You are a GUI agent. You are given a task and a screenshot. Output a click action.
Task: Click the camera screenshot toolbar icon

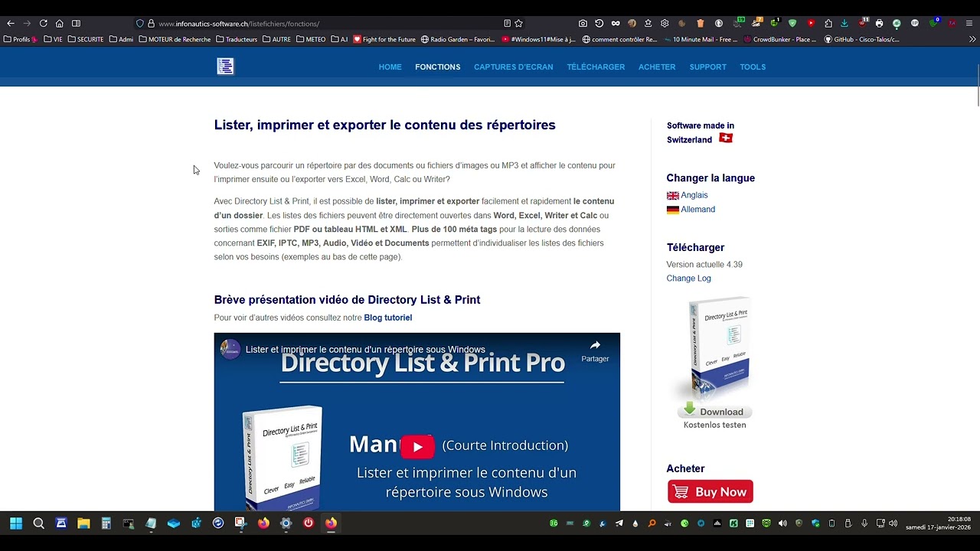coord(583,24)
